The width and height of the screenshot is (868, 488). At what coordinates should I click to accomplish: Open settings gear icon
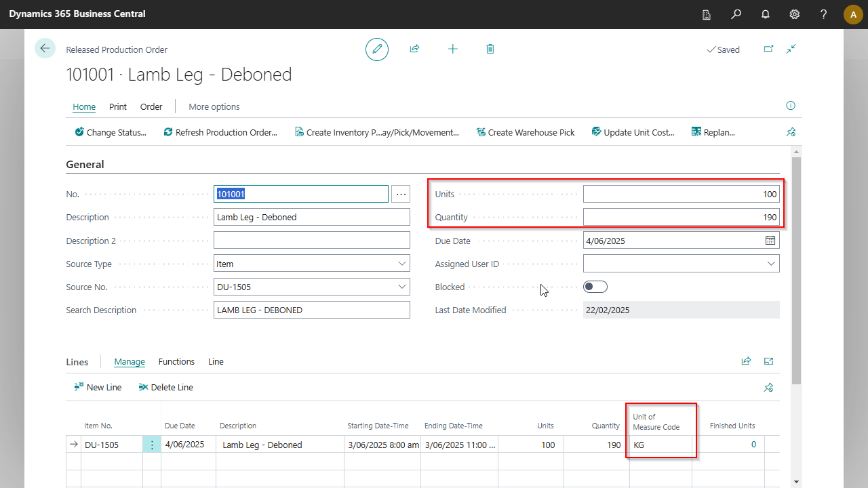(794, 14)
